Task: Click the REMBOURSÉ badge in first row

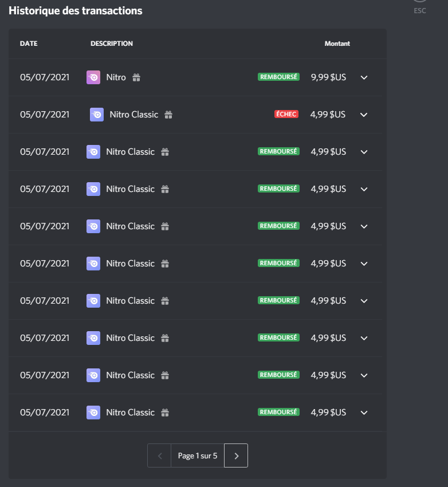Action: (x=278, y=77)
